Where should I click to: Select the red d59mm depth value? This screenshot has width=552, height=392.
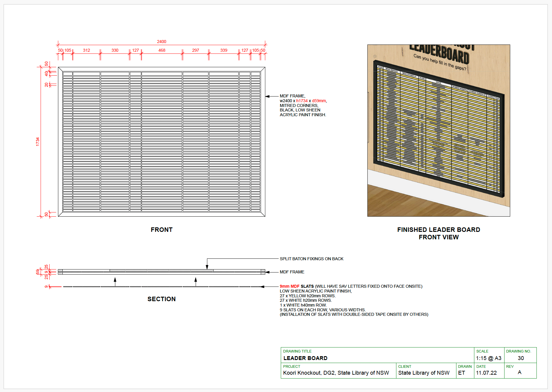pos(319,101)
